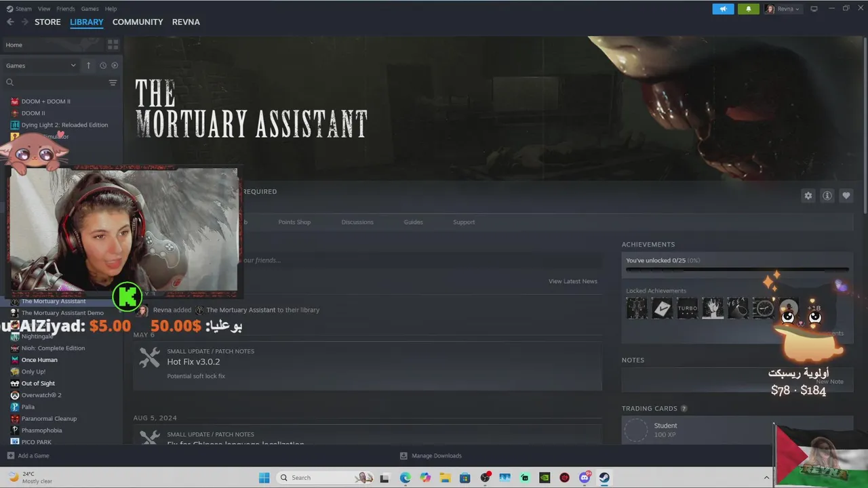Select DOOM + DOOM II in game list

point(46,102)
